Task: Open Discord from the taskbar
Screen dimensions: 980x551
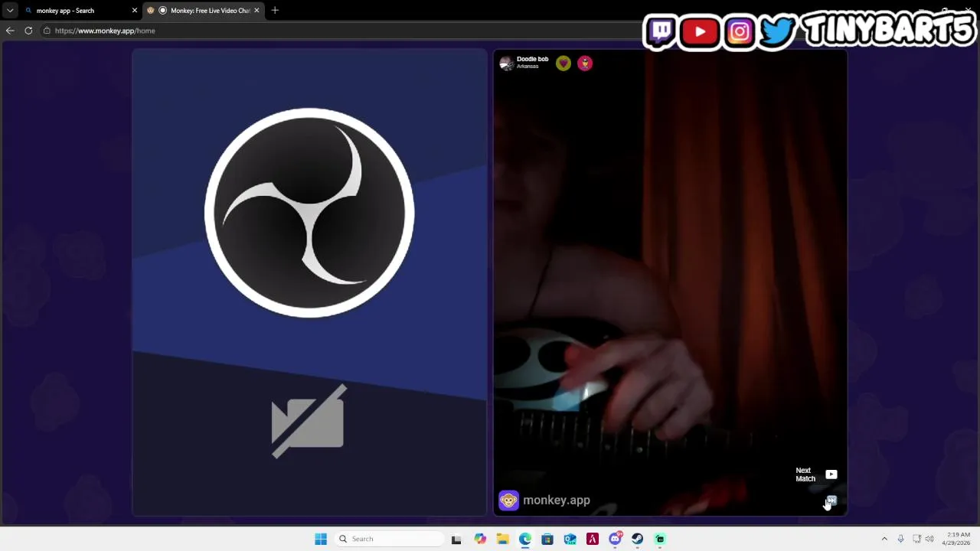Action: (x=615, y=539)
